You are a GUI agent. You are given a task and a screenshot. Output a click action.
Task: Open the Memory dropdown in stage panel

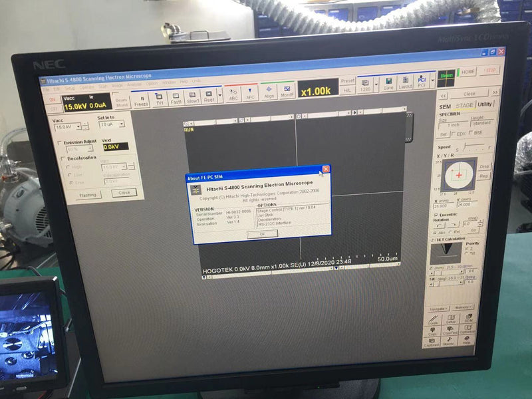[462, 307]
